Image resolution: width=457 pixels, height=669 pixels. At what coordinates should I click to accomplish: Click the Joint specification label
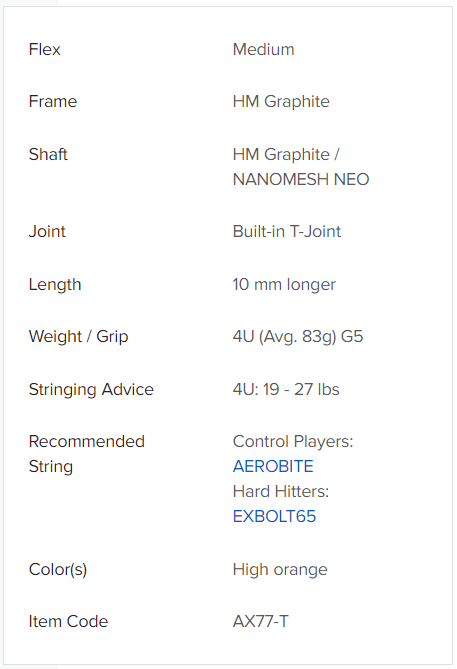pos(47,232)
